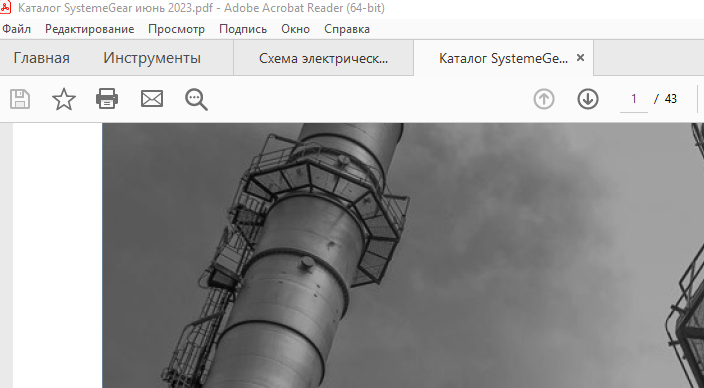
Task: Select the Каталог SystemeGe... document tab
Action: coord(503,58)
